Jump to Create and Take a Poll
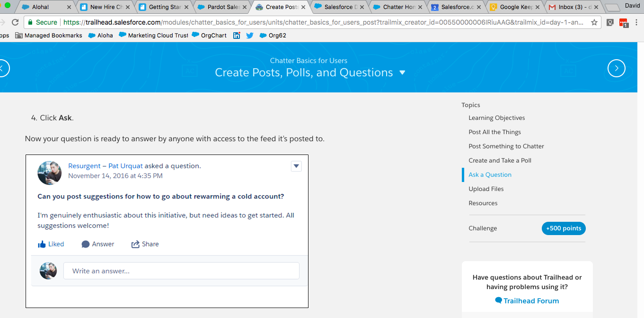Screen dimensions: 644x318 [500, 161]
